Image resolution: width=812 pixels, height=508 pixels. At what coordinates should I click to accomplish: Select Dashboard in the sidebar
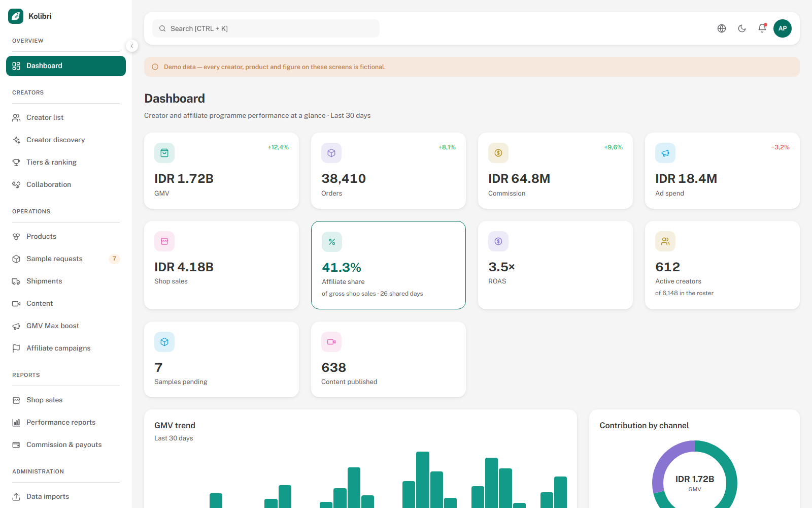pos(66,66)
